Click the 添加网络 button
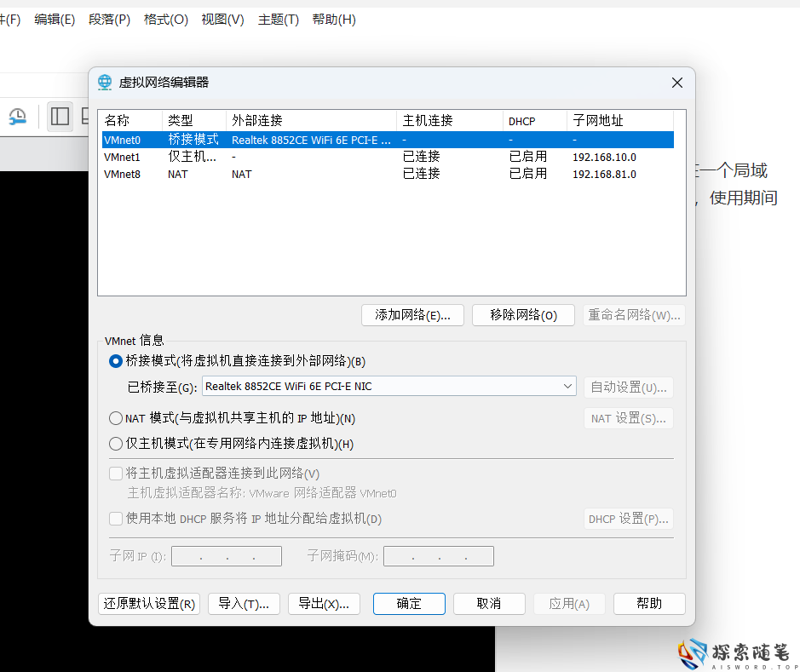The width and height of the screenshot is (800, 672). tap(412, 314)
